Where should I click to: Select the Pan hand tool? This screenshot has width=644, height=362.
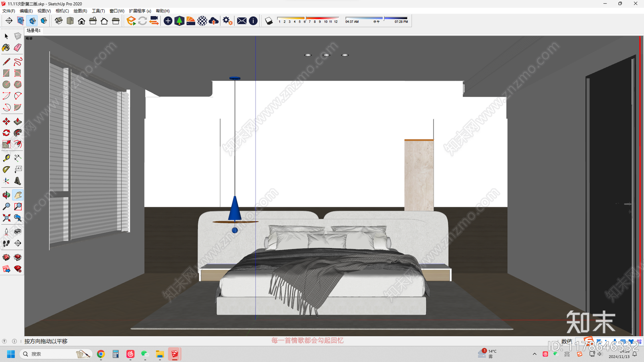click(18, 195)
